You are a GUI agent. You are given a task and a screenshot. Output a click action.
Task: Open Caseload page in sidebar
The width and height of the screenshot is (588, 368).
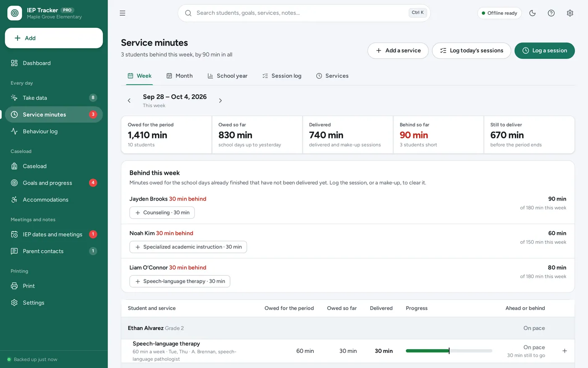tap(54, 166)
